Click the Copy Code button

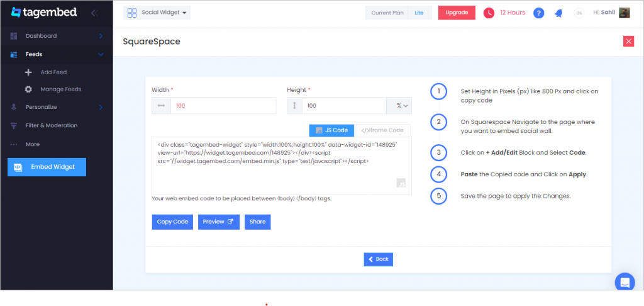click(172, 222)
